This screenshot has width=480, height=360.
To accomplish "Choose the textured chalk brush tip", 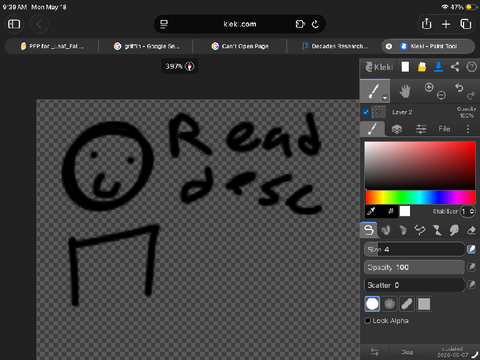I will tap(389, 304).
